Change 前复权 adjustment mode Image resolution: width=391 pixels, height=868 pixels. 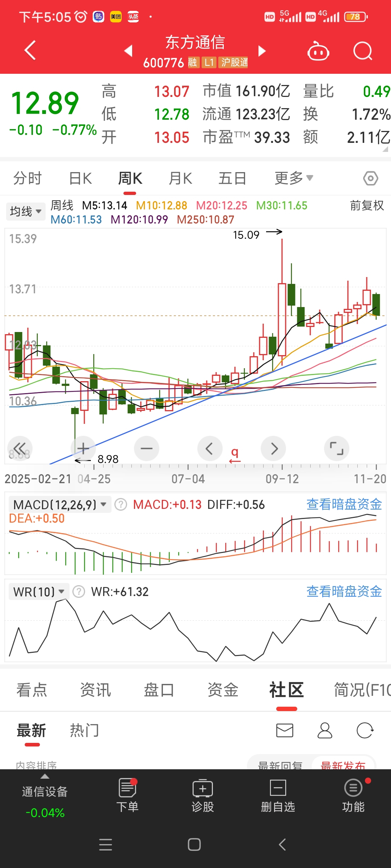tap(367, 205)
